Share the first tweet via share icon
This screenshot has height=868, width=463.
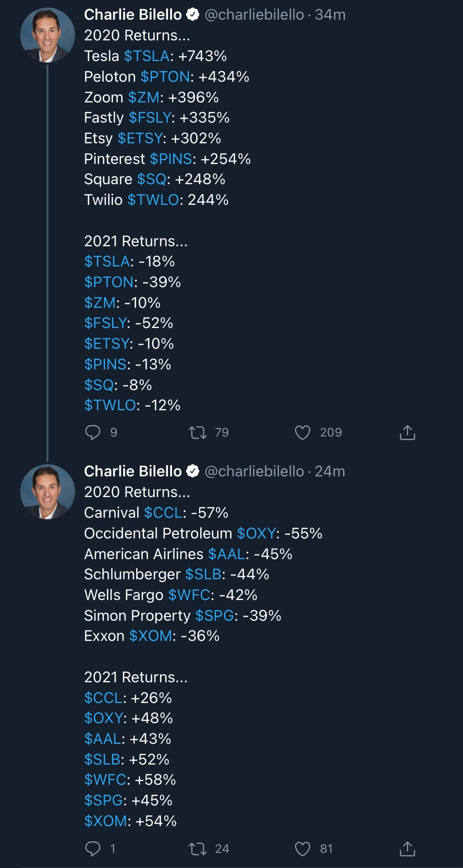coord(408,432)
